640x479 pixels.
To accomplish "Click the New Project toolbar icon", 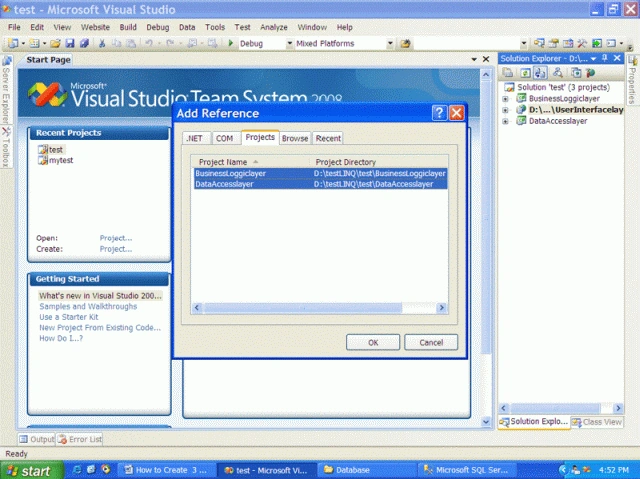I will point(13,43).
